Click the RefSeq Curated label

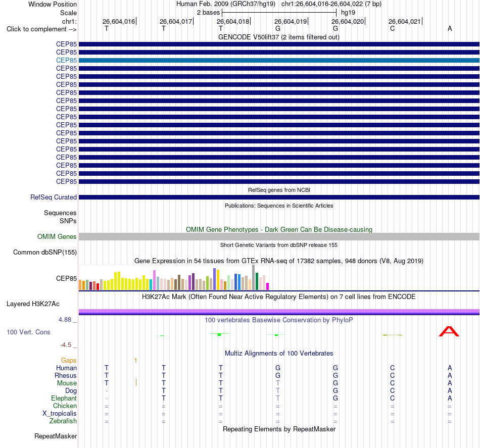click(53, 197)
